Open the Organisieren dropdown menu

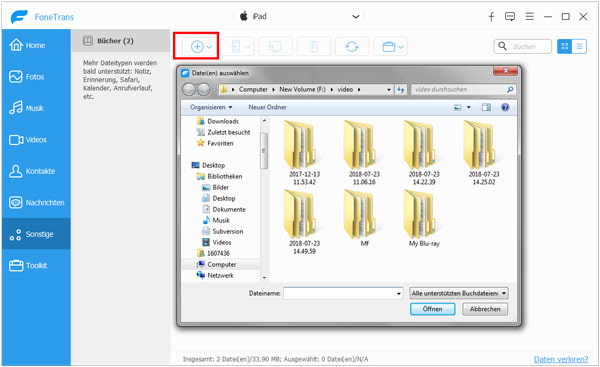pyautogui.click(x=211, y=107)
